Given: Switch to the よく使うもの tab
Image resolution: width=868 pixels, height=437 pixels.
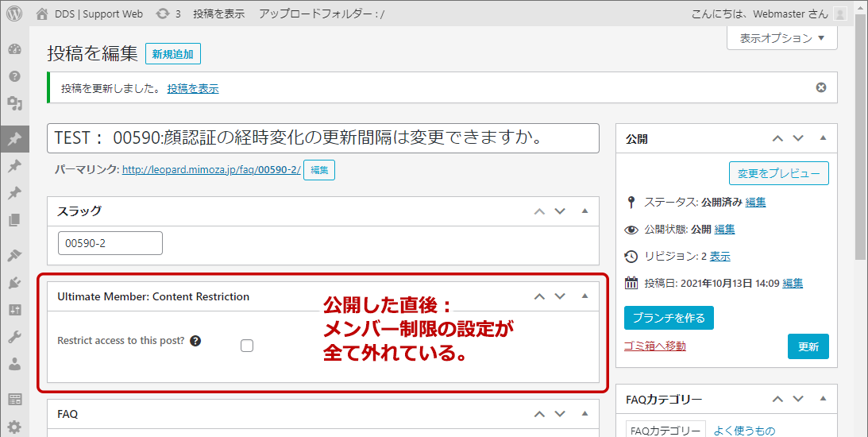Looking at the screenshot, I should pyautogui.click(x=744, y=430).
